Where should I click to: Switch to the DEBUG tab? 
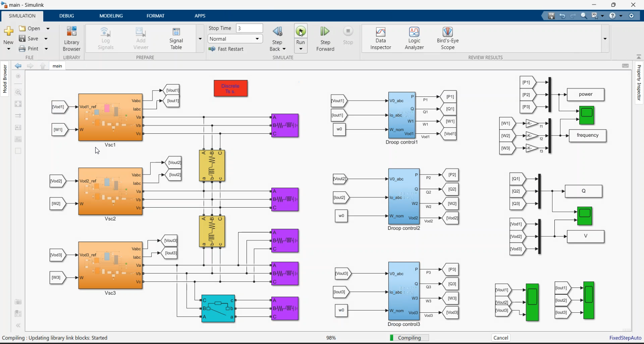67,16
